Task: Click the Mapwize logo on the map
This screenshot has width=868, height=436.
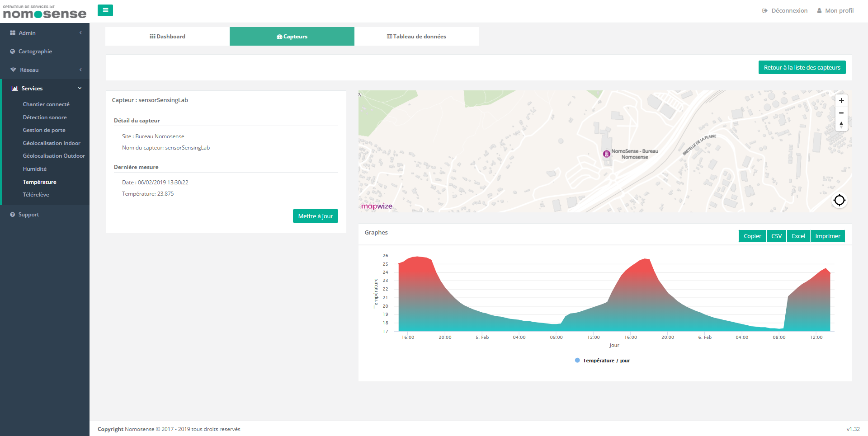Action: click(377, 206)
